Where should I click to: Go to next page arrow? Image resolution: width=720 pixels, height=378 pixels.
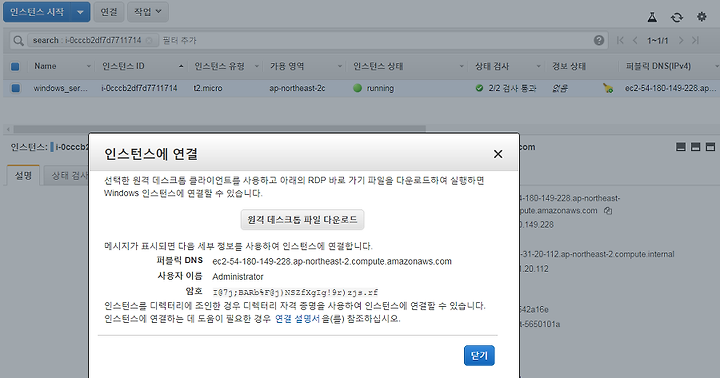pyautogui.click(x=681, y=40)
